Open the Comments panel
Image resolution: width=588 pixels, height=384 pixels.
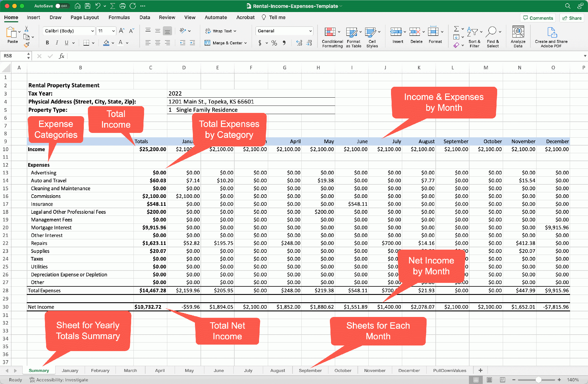pos(538,18)
